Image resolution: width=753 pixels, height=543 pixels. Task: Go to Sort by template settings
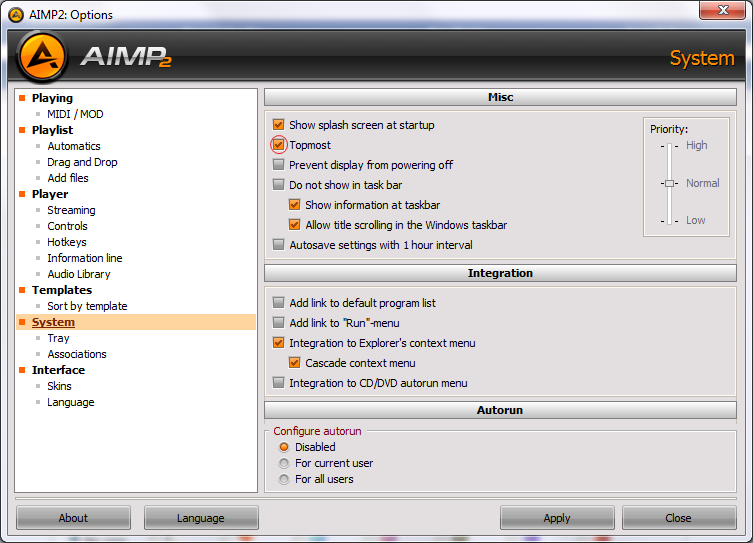tap(87, 306)
